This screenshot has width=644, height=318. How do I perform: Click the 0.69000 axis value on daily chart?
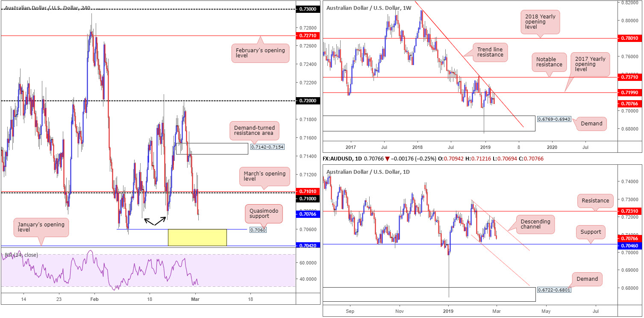click(630, 270)
